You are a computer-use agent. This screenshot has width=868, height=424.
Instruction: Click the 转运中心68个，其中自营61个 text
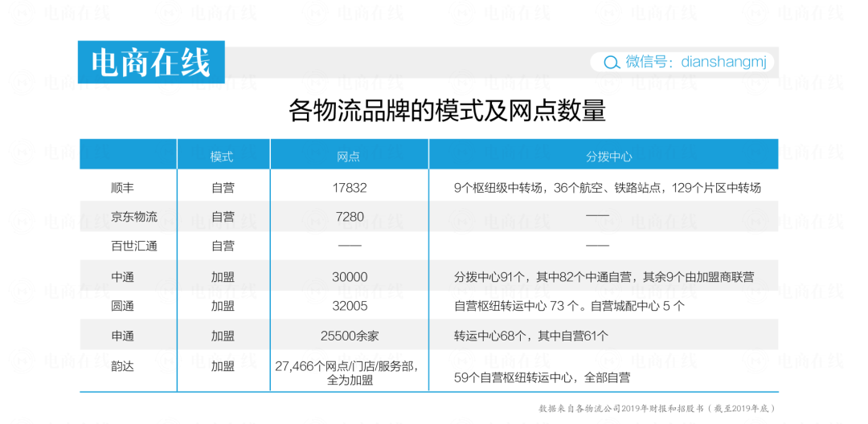point(531,336)
